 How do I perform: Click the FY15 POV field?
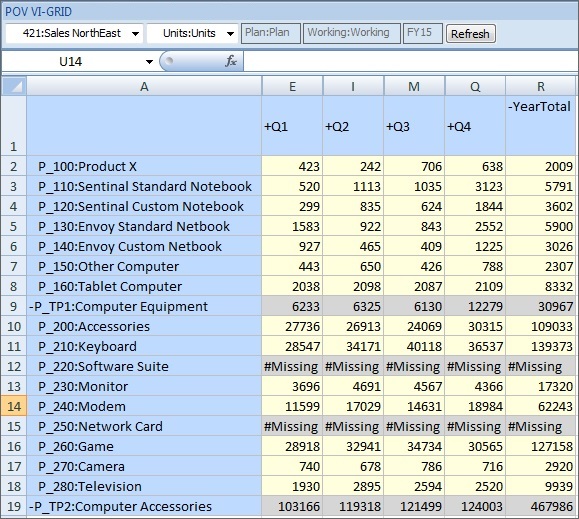pyautogui.click(x=423, y=33)
